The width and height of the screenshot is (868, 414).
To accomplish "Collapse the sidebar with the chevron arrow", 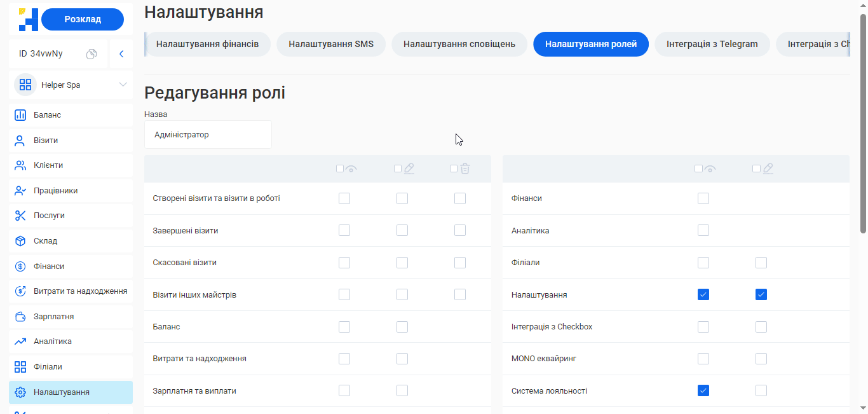I will tap(121, 54).
